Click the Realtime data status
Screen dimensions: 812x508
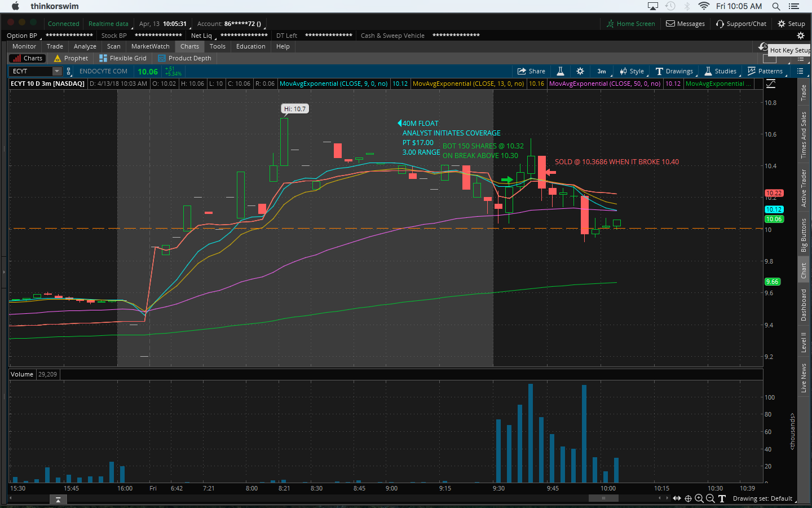click(x=108, y=24)
